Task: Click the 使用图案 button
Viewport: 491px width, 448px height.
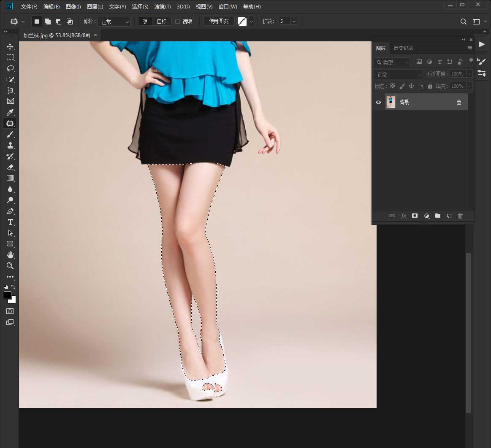Action: click(219, 22)
